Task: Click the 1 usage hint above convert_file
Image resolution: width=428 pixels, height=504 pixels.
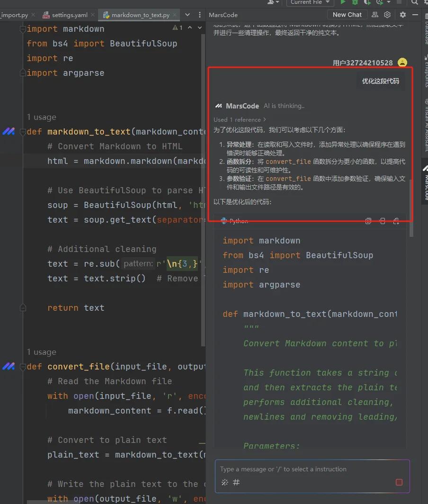Action: point(42,352)
